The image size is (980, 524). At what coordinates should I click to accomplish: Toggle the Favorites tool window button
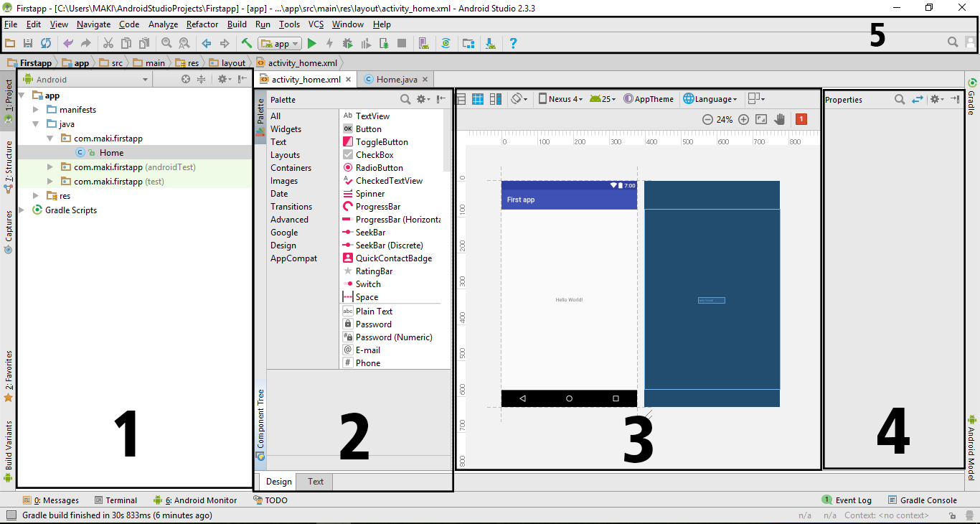coord(9,375)
